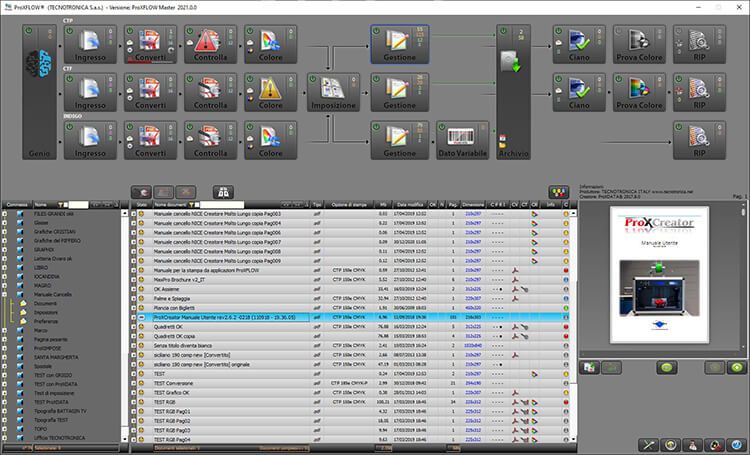Open the Genio module block

point(39,92)
